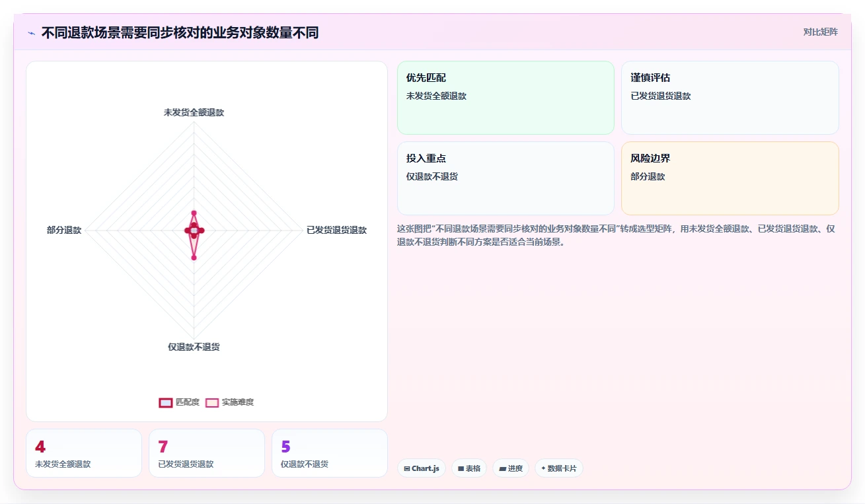The width and height of the screenshot is (865, 504).
Task: Select the 进度 tag
Action: tap(511, 468)
